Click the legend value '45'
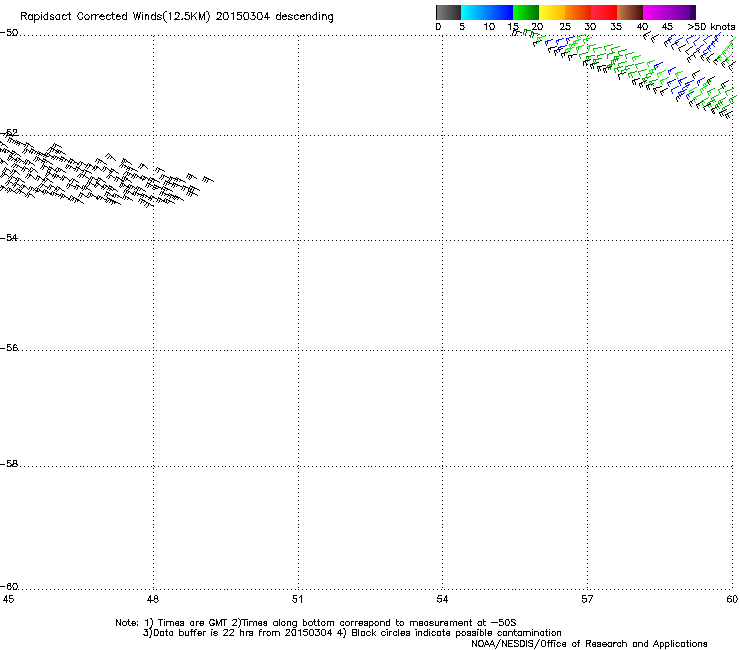The width and height of the screenshot is (740, 650). pyautogui.click(x=667, y=27)
